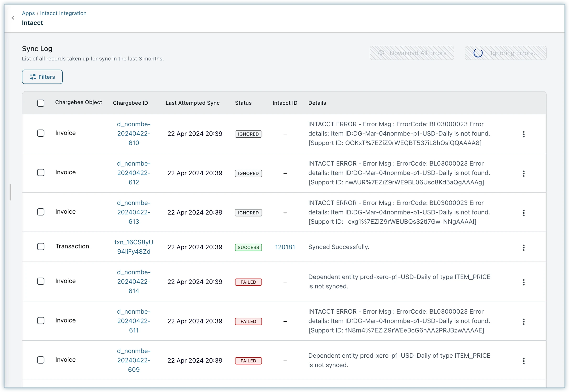
Task: Open kebab menu for invoice ending 612
Action: pyautogui.click(x=524, y=174)
